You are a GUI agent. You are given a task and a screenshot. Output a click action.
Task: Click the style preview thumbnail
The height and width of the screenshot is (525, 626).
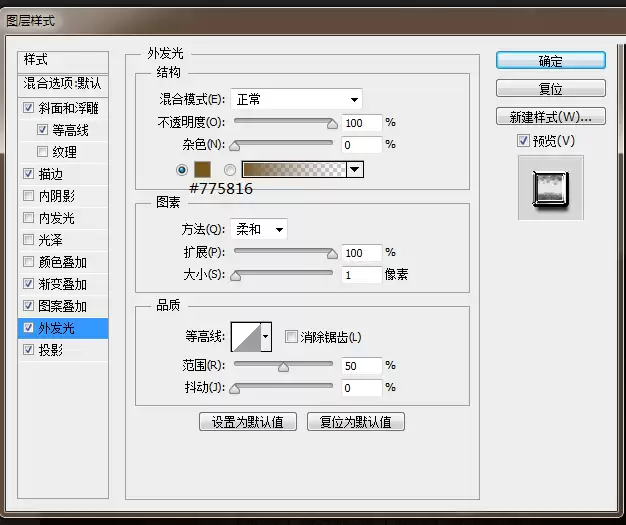551,190
